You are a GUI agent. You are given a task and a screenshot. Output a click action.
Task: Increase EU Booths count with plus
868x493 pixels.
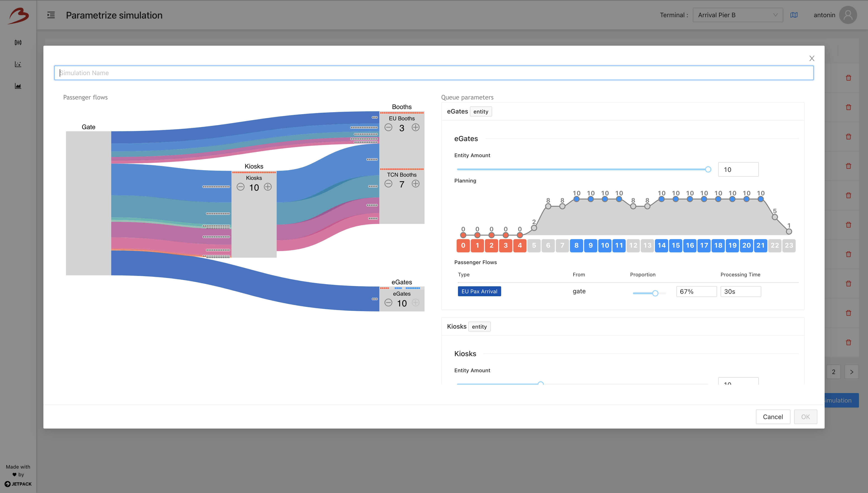click(x=415, y=127)
